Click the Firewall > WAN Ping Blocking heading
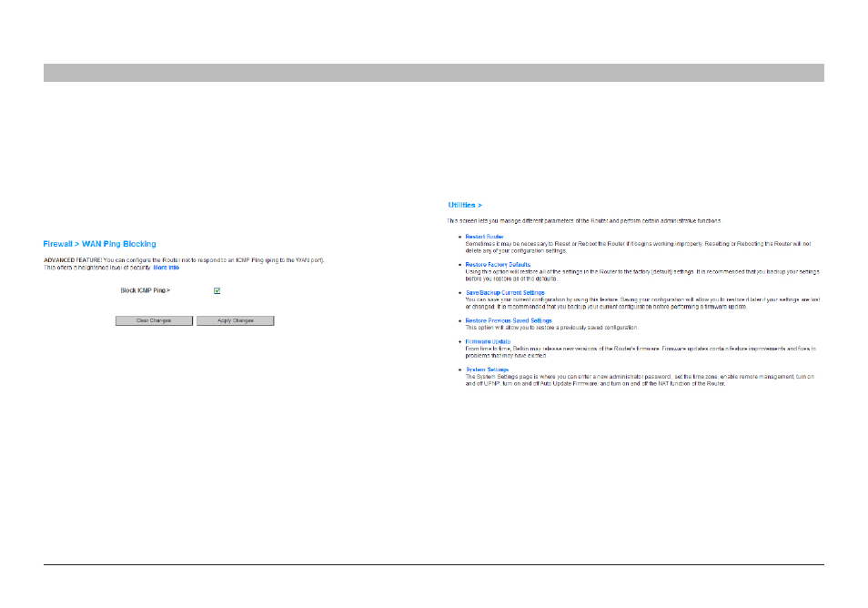This screenshot has width=868, height=608. click(100, 244)
